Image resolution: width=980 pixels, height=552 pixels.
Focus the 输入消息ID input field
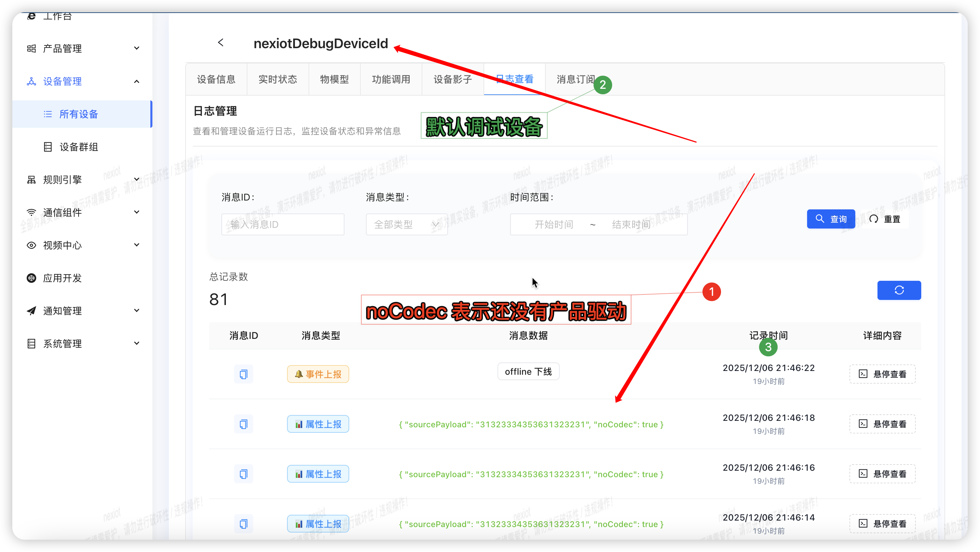283,224
